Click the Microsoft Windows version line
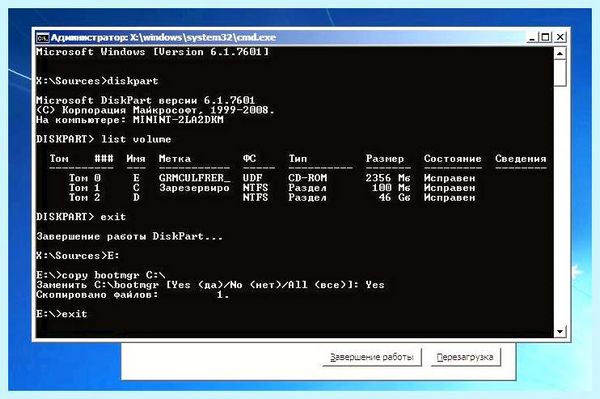Viewport: 600px width, 399px height. pos(152,52)
